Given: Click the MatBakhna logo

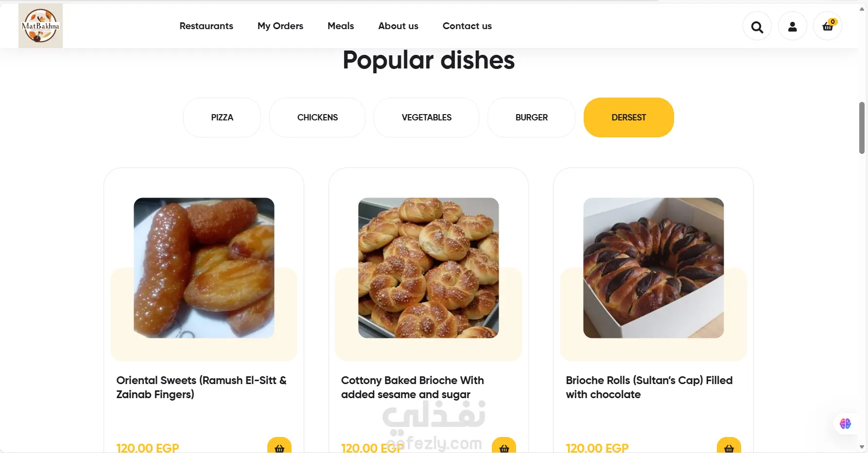Looking at the screenshot, I should pos(40,26).
